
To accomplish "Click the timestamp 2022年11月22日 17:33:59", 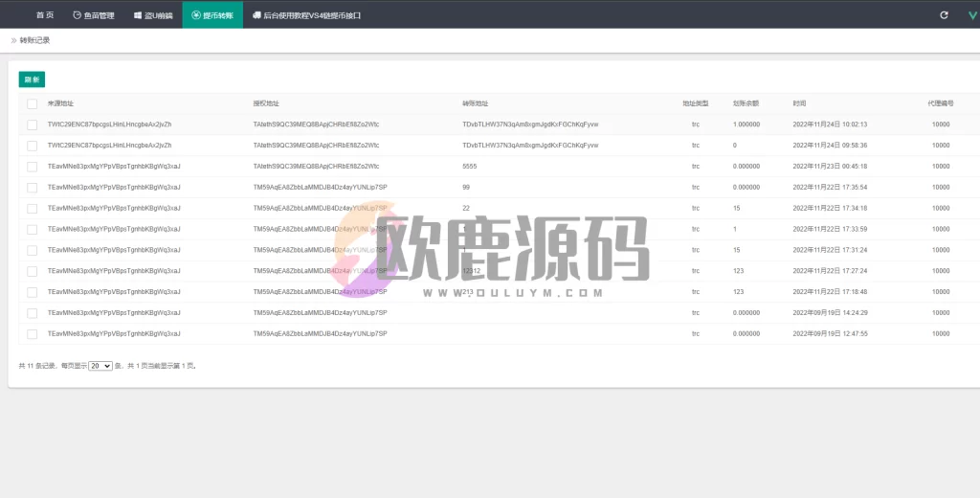I will [830, 229].
